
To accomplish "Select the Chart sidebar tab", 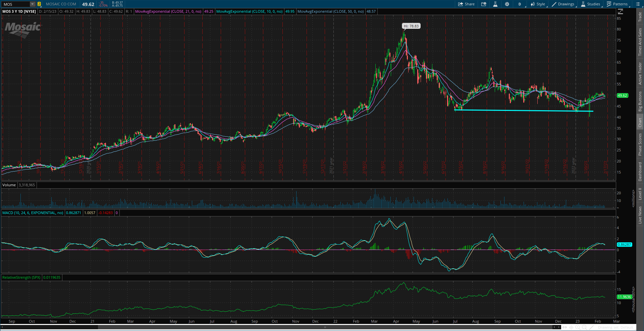I will 640,122.
